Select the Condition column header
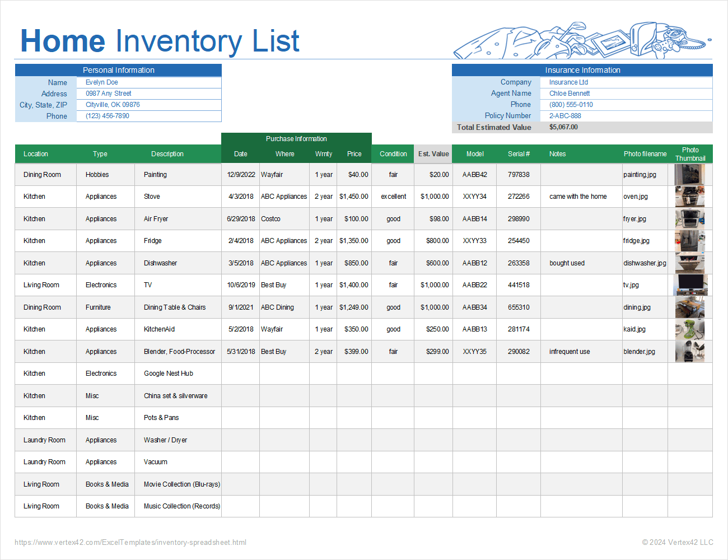 (393, 153)
